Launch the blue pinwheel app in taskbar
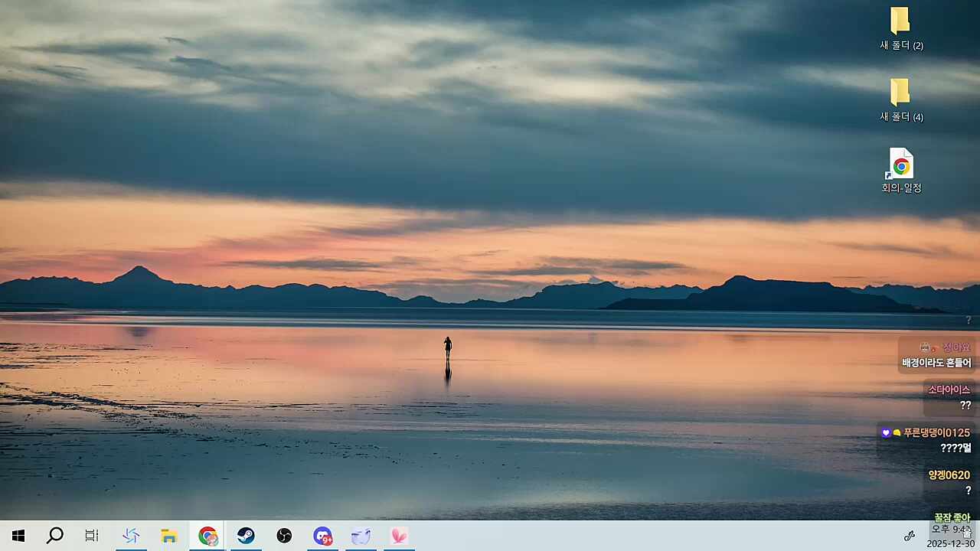The width and height of the screenshot is (980, 551). pos(131,536)
